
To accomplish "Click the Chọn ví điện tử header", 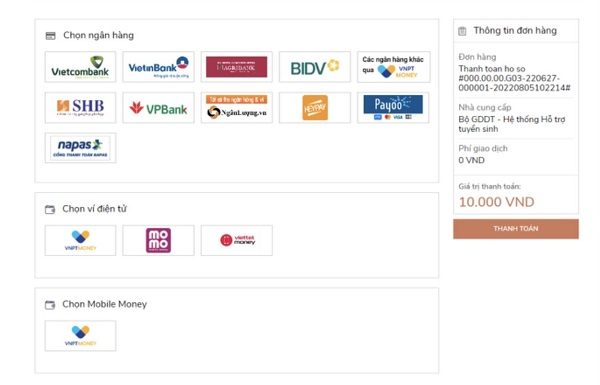I will click(x=95, y=209).
